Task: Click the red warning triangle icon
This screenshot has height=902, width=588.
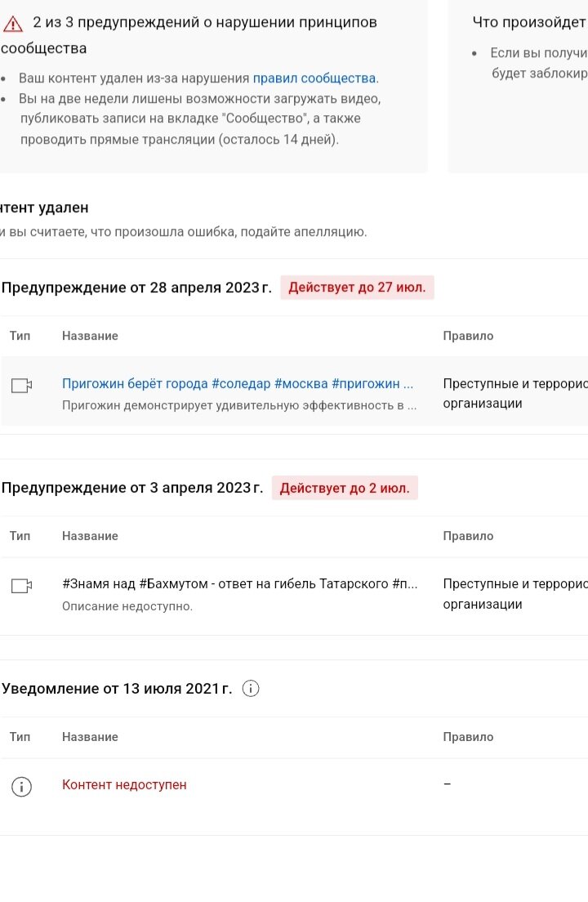Action: coord(12,23)
